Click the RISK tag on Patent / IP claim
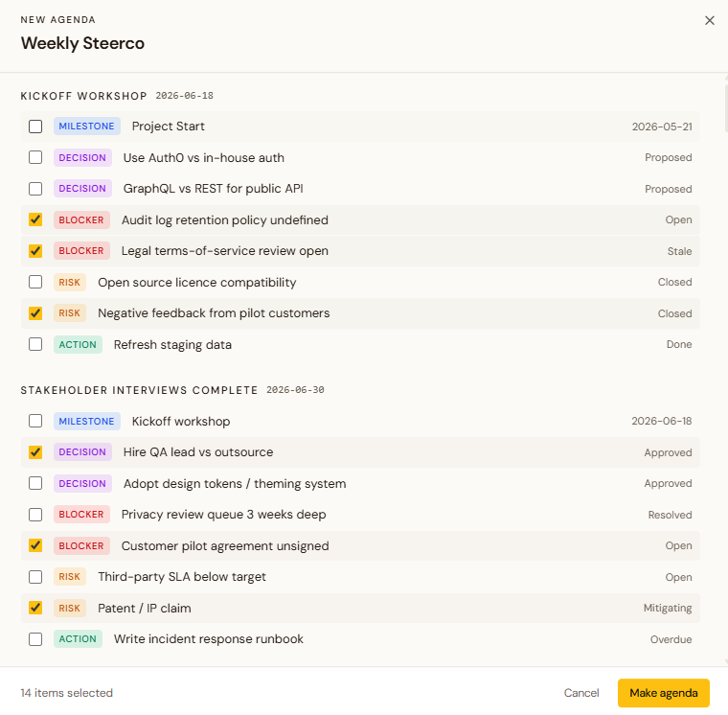The image size is (728, 715). pyautogui.click(x=70, y=608)
